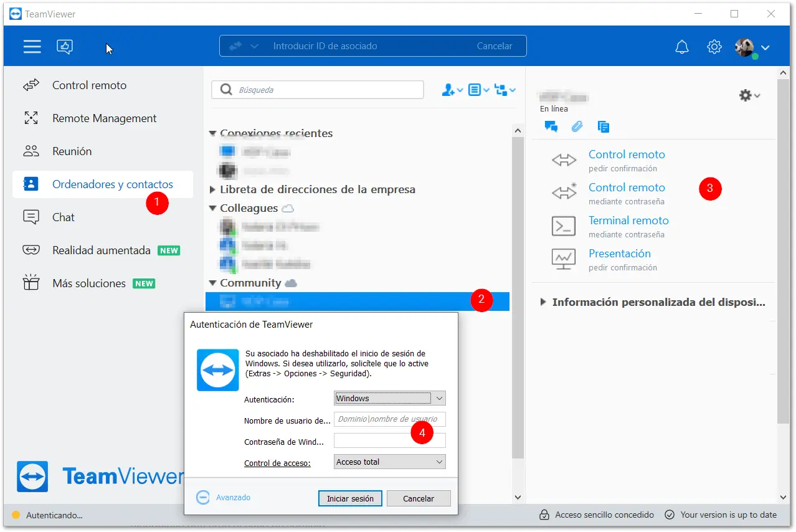The image size is (796, 532).
Task: Click in the Búsqueda search field
Action: [x=318, y=90]
